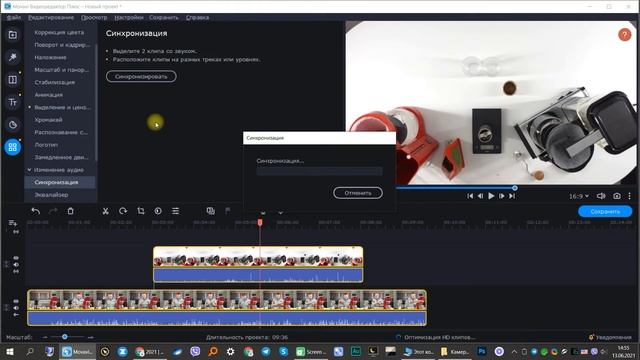This screenshot has height=360, width=640.
Task: Open the crop tool in timeline toolbar
Action: pos(141,211)
